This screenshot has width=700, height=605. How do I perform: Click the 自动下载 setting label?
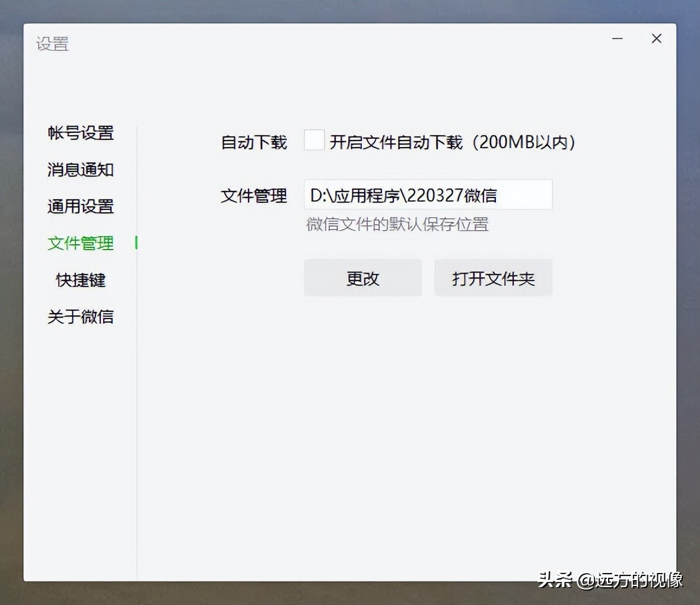[253, 142]
